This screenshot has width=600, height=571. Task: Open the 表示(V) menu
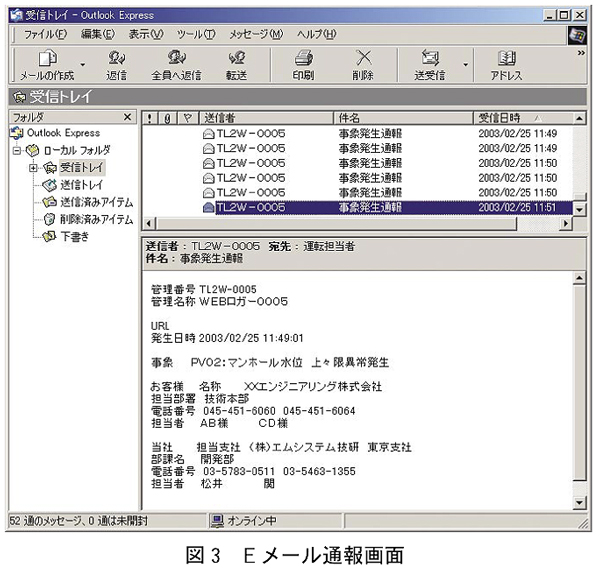[146, 34]
